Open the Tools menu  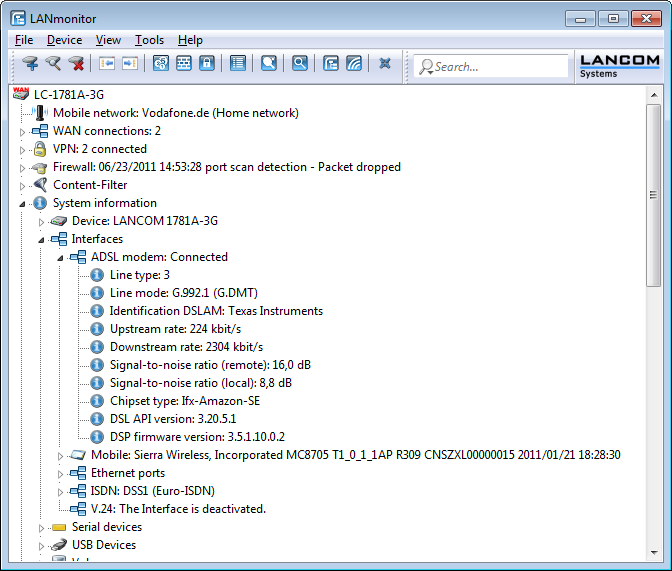point(149,40)
